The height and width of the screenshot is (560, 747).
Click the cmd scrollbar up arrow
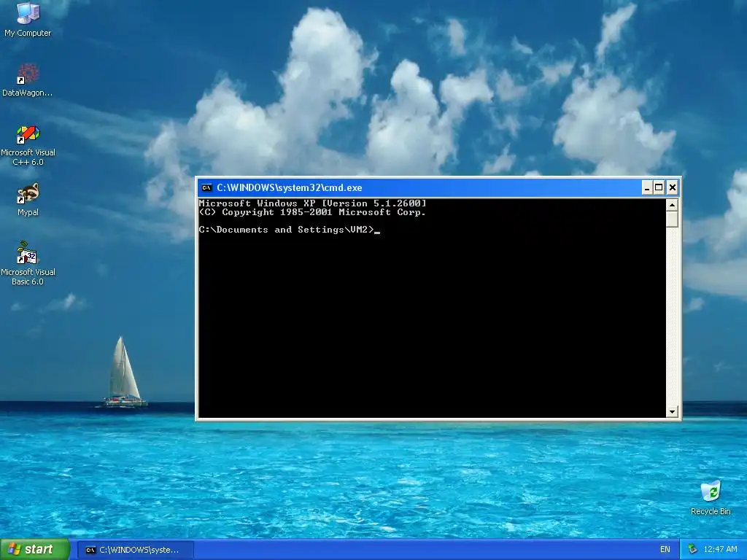coord(672,205)
